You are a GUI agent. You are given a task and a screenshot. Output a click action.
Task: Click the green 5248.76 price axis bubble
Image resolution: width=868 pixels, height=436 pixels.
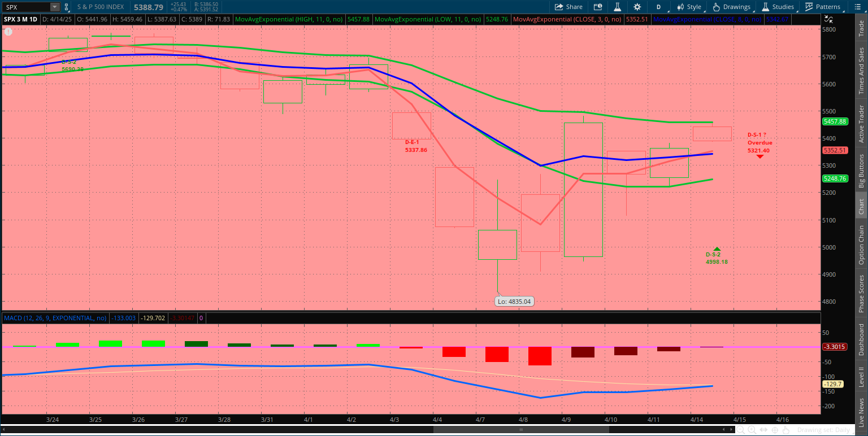click(835, 178)
